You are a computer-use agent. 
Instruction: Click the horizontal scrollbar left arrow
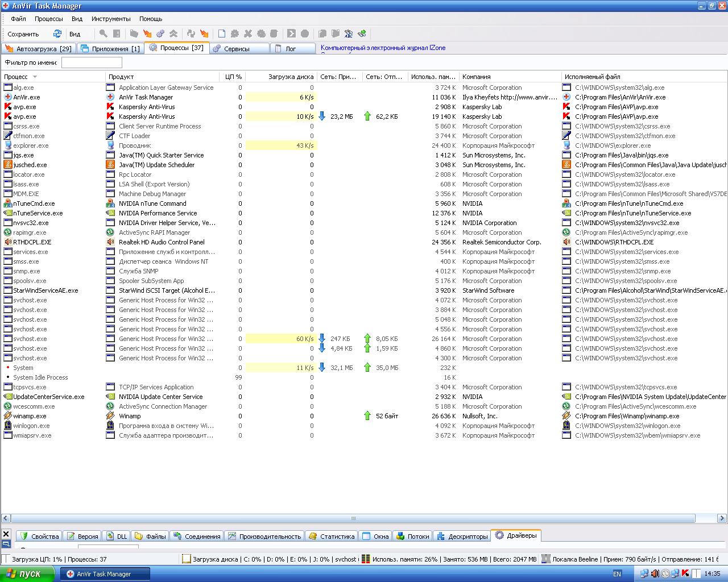pyautogui.click(x=6, y=518)
